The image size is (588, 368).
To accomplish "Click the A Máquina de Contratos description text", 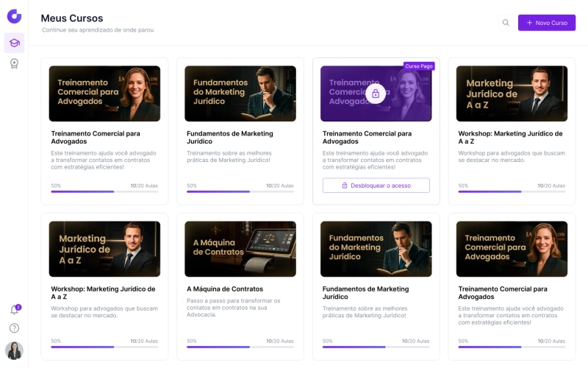I will tap(234, 308).
